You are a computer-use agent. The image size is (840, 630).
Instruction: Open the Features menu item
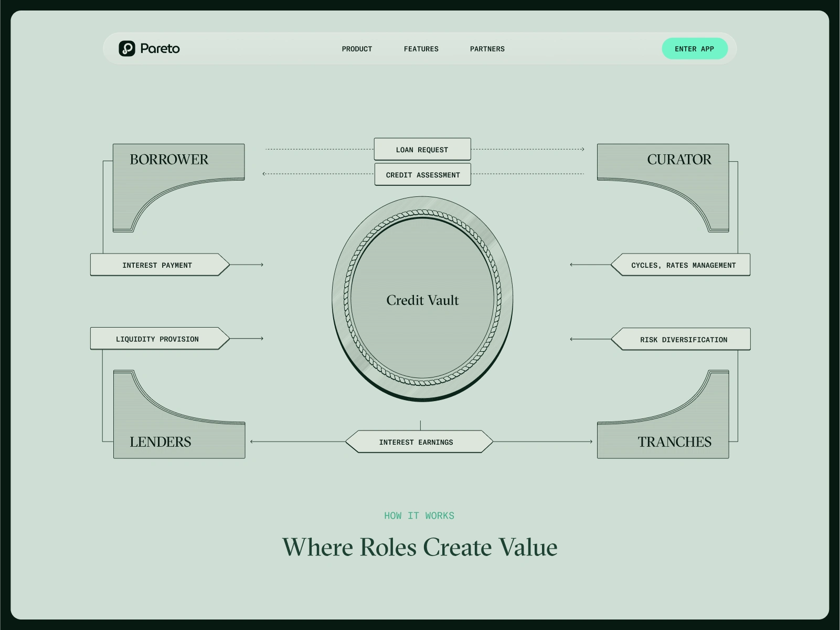tap(421, 49)
